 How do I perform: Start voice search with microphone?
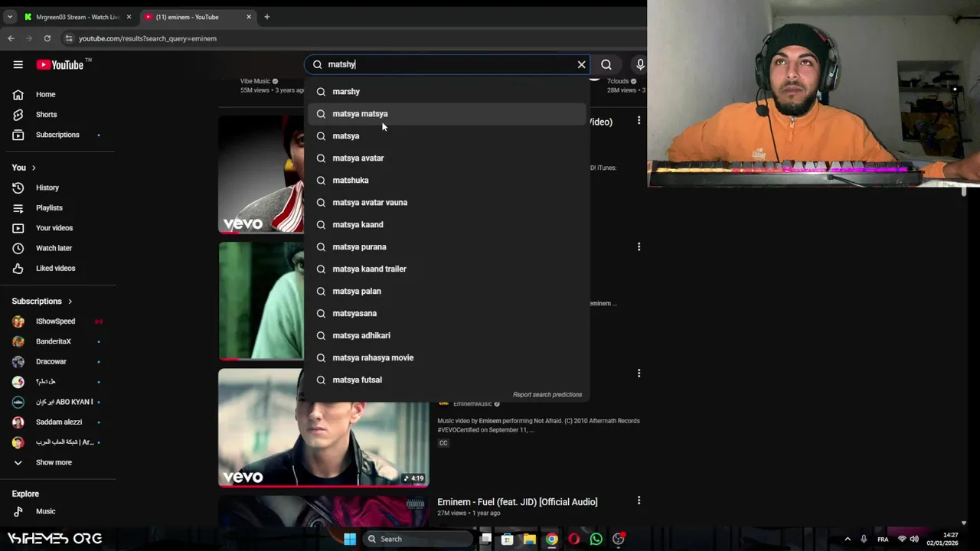click(x=640, y=64)
